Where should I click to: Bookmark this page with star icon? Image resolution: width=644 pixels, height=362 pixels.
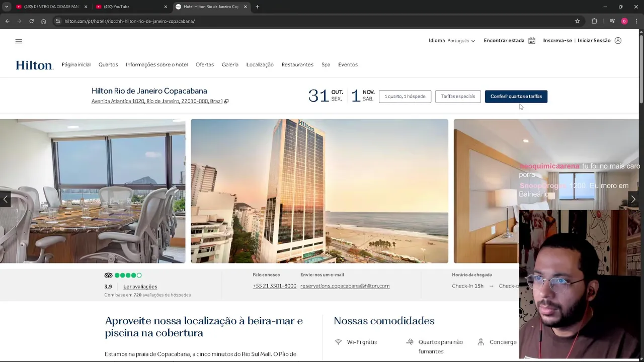(577, 21)
